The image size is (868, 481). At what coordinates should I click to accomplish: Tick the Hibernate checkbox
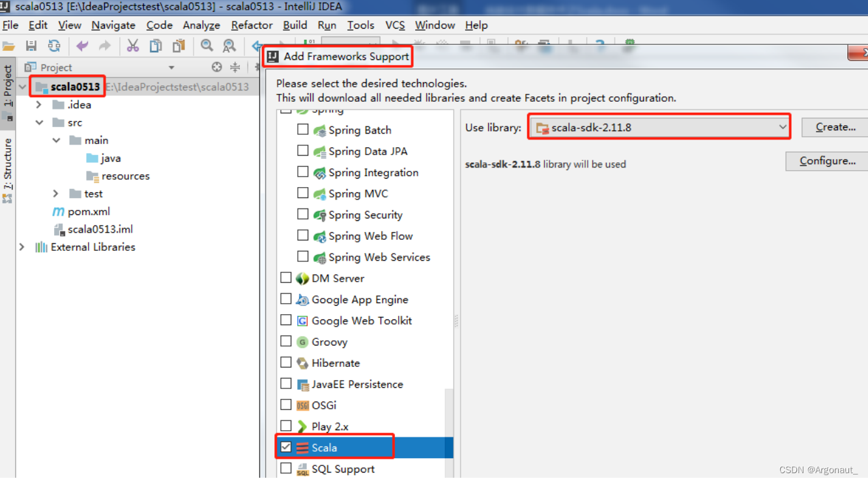286,362
